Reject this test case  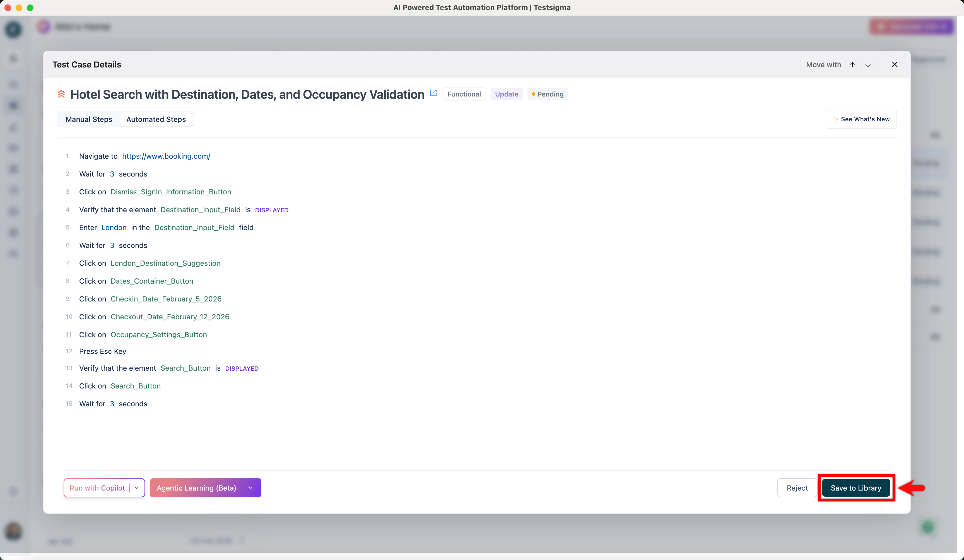pyautogui.click(x=797, y=488)
